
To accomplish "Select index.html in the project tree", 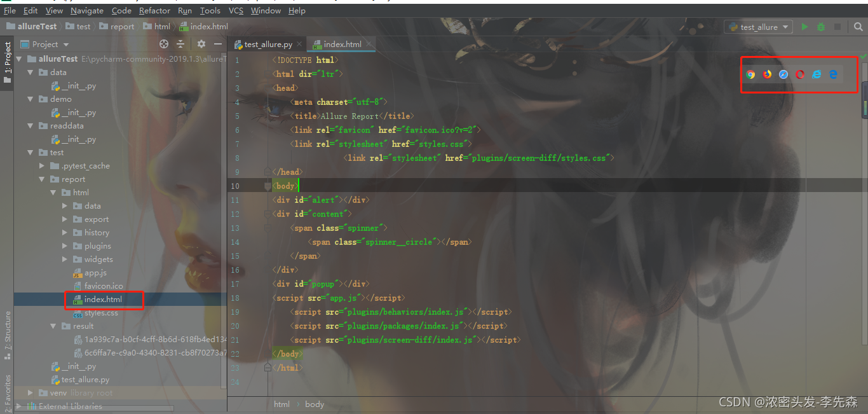I will tap(97, 300).
